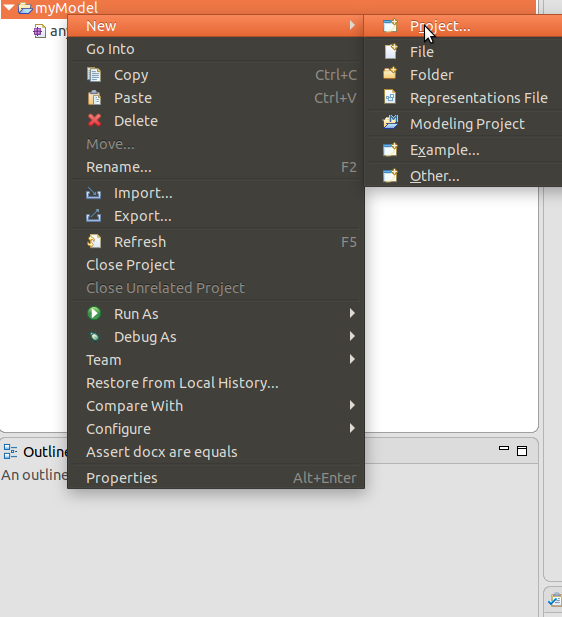
Task: Click the Paste menu label
Action: point(133,98)
